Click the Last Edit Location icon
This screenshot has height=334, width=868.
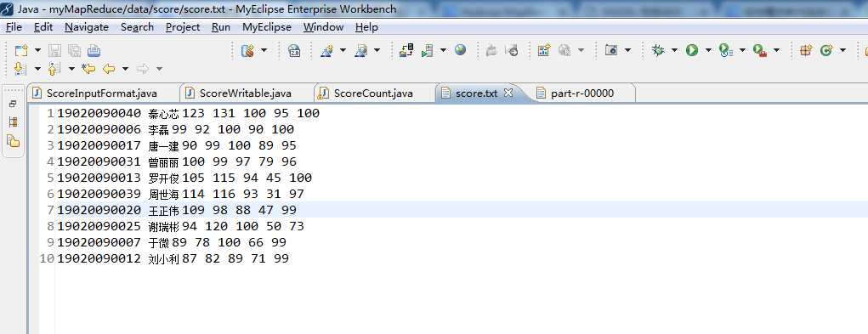pos(88,69)
